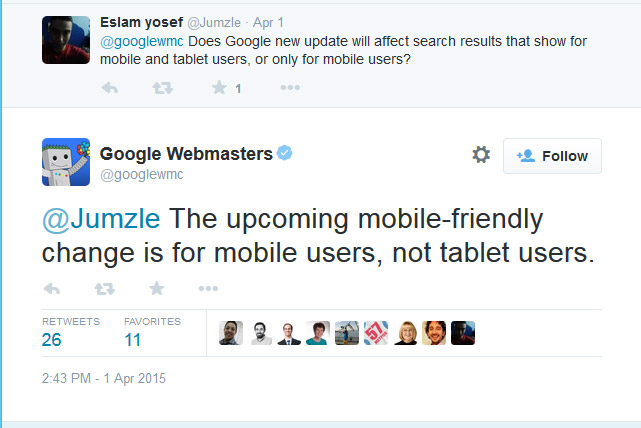
Task: View the 26 retweets list
Action: click(51, 340)
